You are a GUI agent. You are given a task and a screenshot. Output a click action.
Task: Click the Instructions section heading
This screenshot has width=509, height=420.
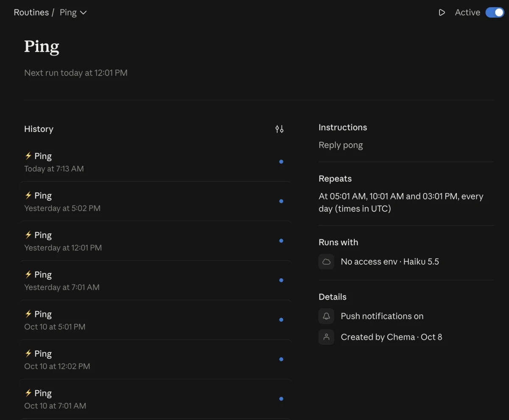(x=343, y=127)
